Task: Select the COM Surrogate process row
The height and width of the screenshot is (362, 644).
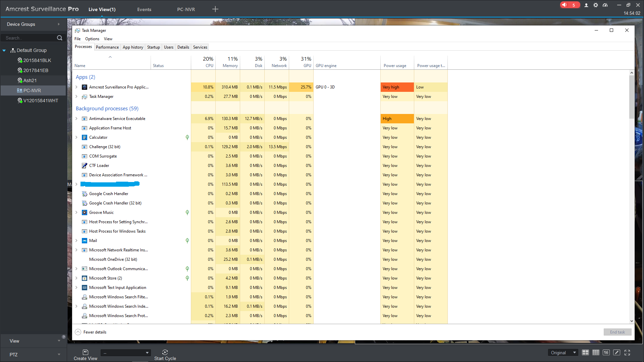Action: (x=260, y=156)
